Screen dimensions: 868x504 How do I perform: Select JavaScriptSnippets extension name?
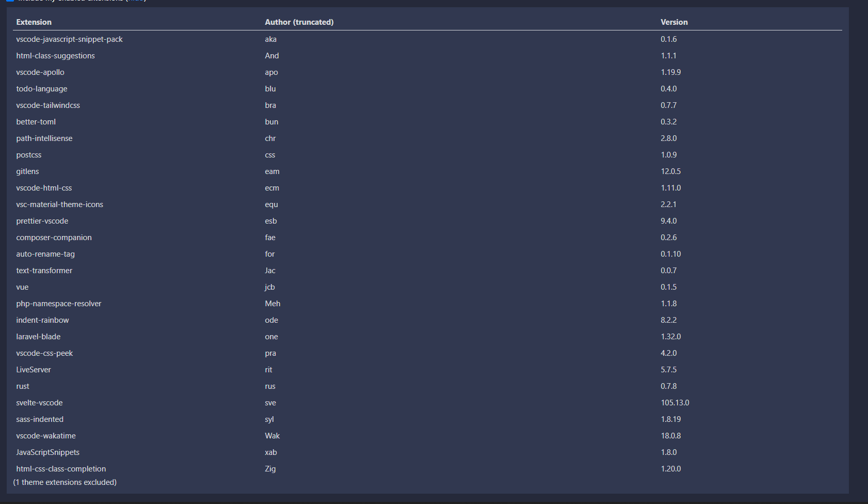pos(48,452)
